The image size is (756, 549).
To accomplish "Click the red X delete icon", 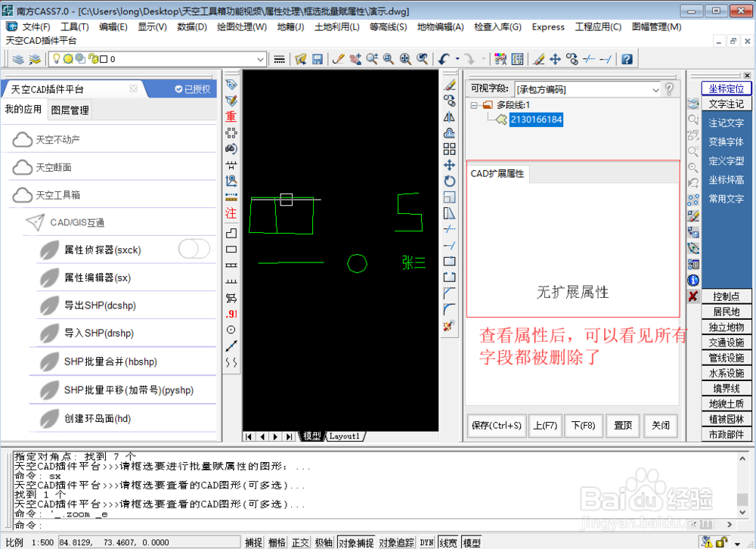I will (693, 296).
